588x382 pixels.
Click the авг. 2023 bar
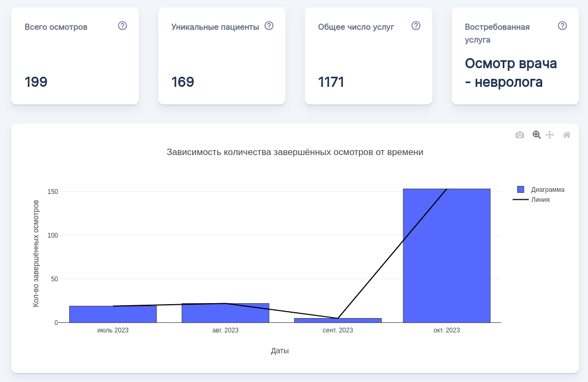[x=225, y=313]
